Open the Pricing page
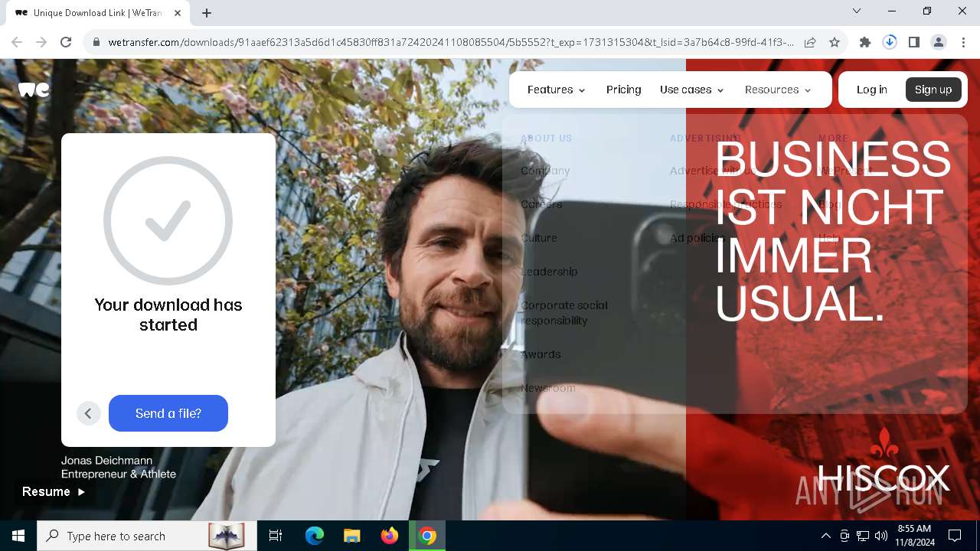 tap(623, 90)
